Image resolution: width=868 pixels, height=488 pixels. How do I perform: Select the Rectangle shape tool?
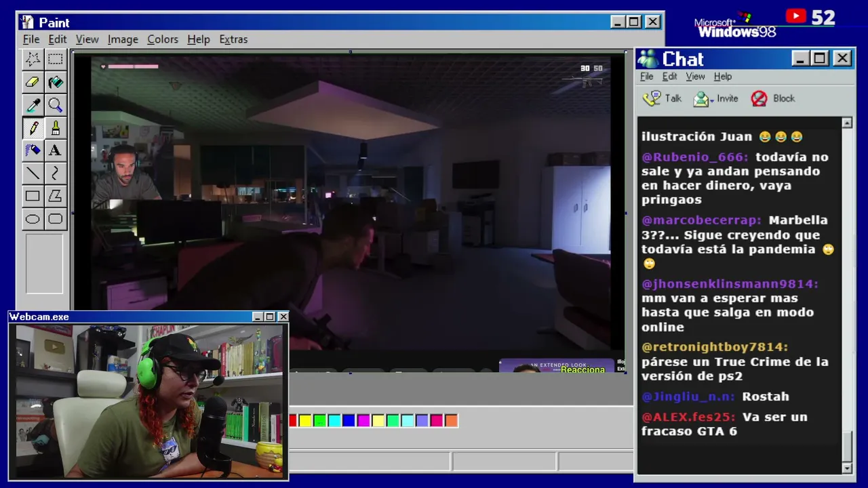33,197
